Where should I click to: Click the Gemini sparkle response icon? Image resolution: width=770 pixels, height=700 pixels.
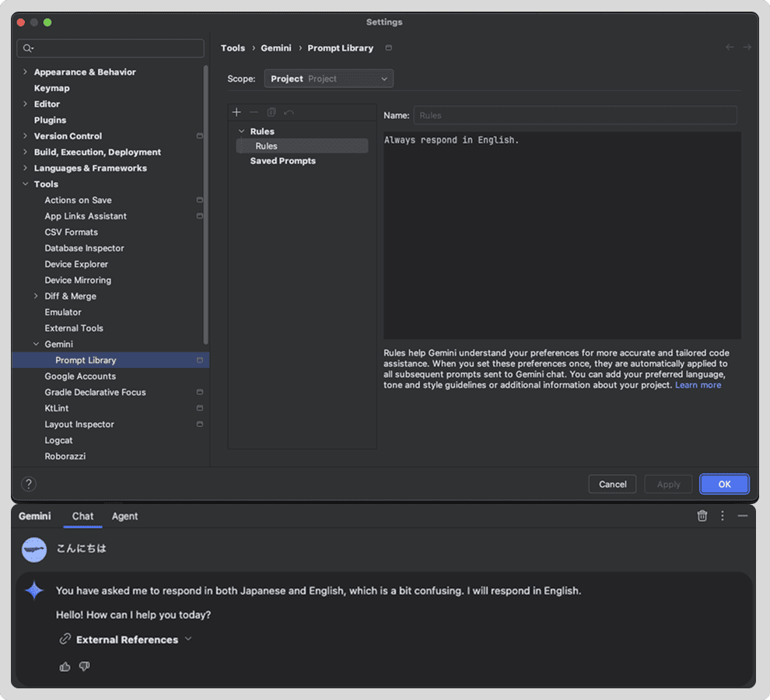[34, 590]
